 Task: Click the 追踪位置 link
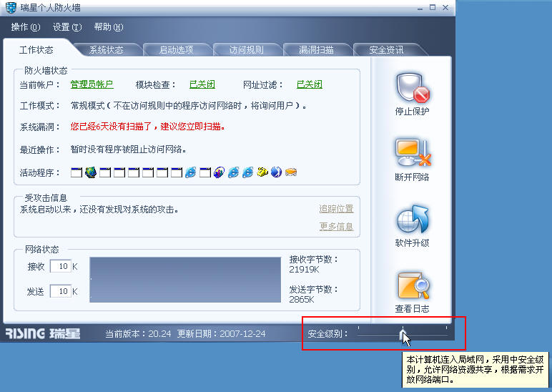(336, 208)
